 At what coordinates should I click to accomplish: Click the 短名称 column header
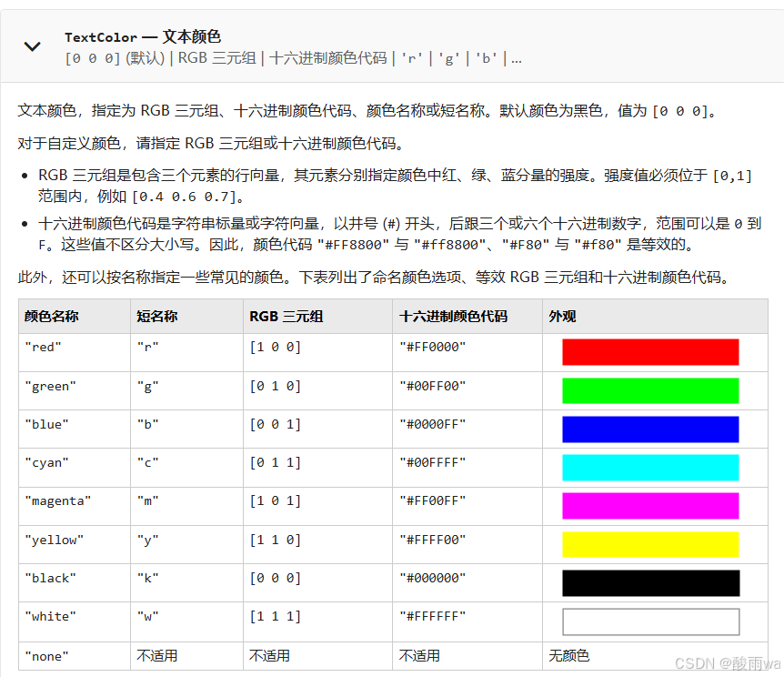[187, 317]
